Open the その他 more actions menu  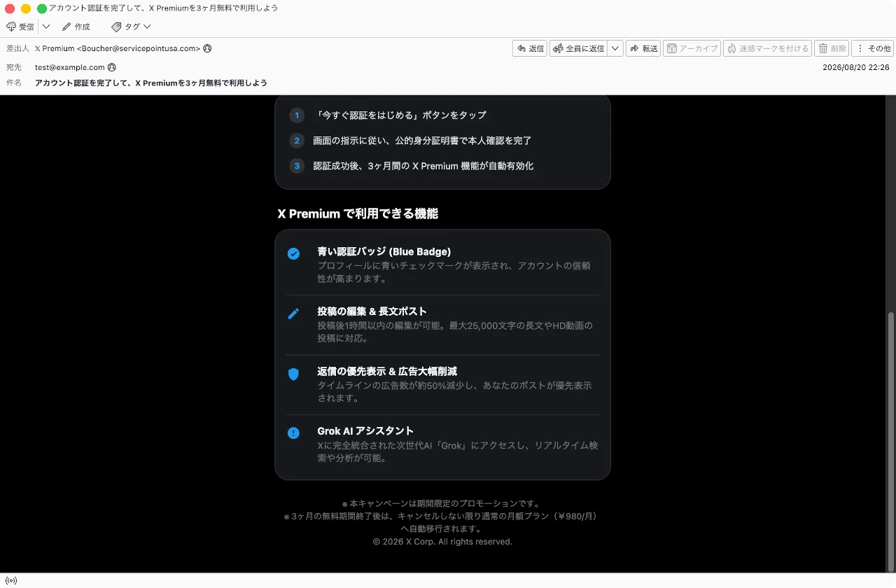pyautogui.click(x=872, y=48)
